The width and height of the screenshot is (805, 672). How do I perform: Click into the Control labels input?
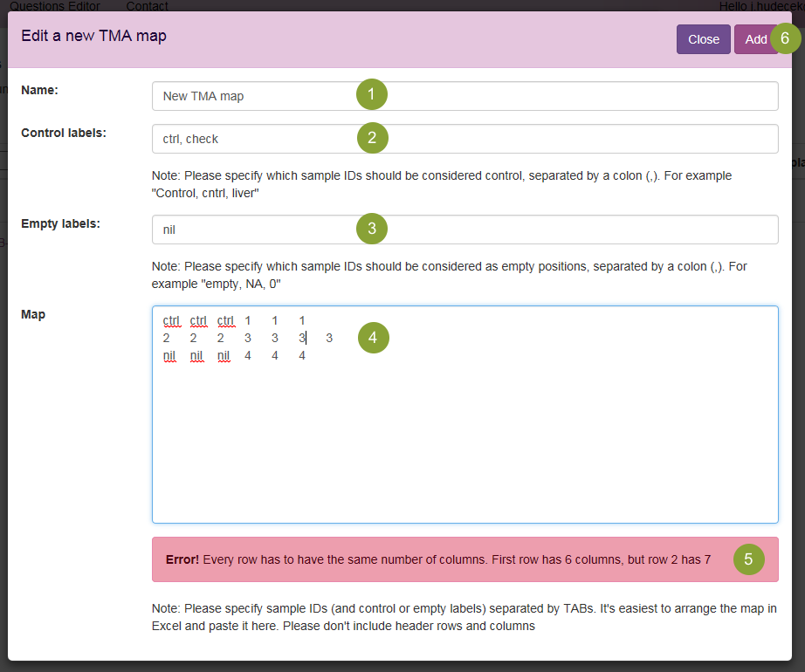(262, 139)
